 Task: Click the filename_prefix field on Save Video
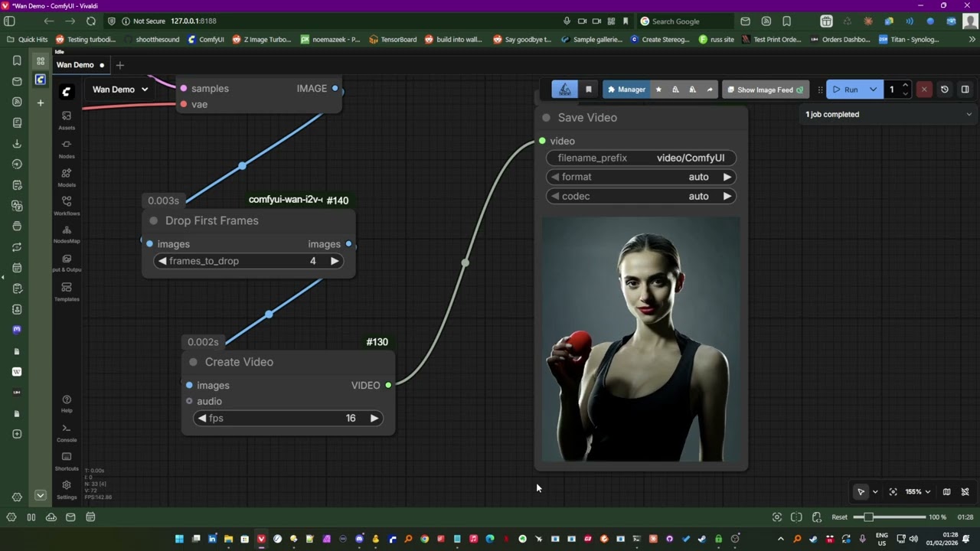(642, 158)
